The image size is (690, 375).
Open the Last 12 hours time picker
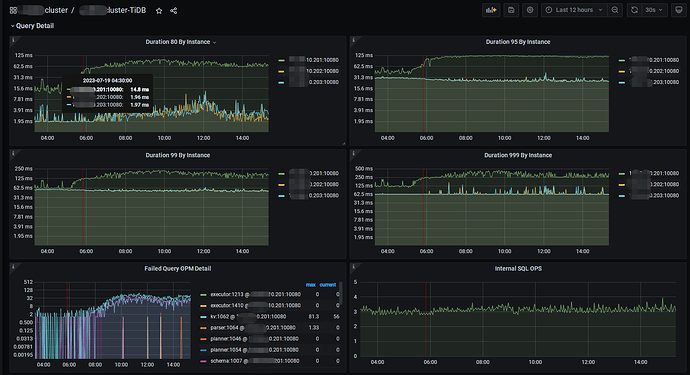pos(573,10)
